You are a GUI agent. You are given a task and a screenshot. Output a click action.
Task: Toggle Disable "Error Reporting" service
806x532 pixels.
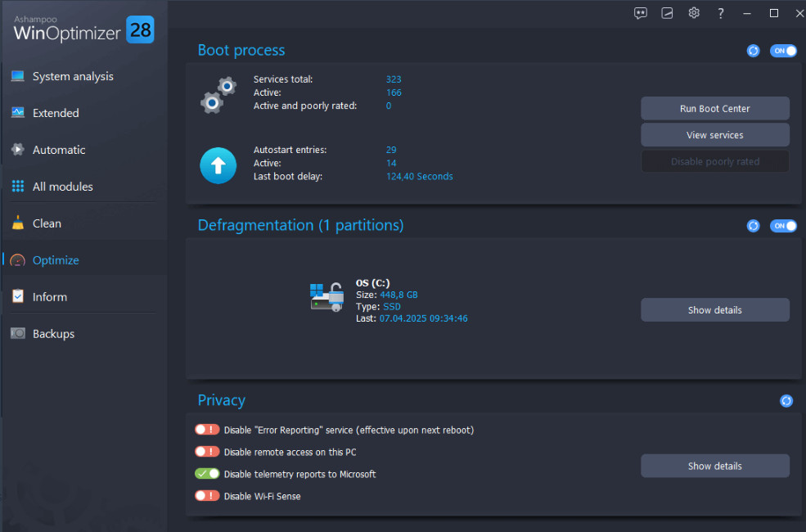click(207, 430)
